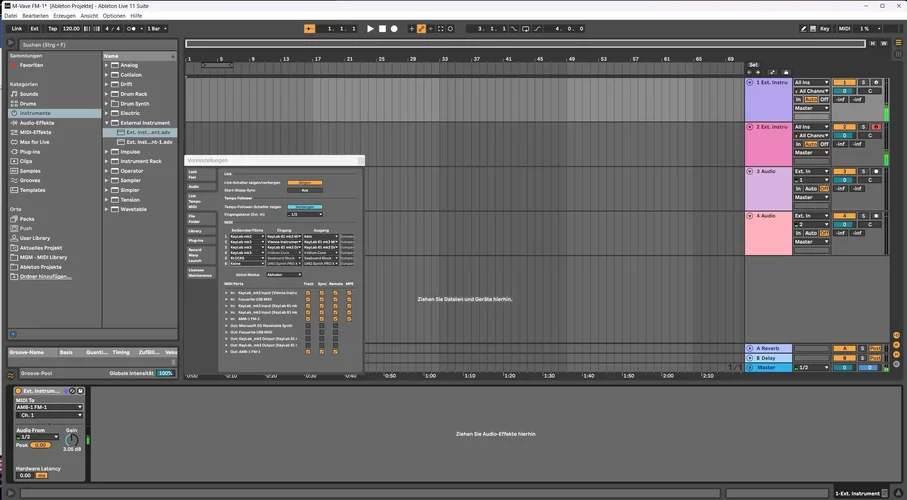
Task: Click the Key map mode button
Action: [x=824, y=28]
